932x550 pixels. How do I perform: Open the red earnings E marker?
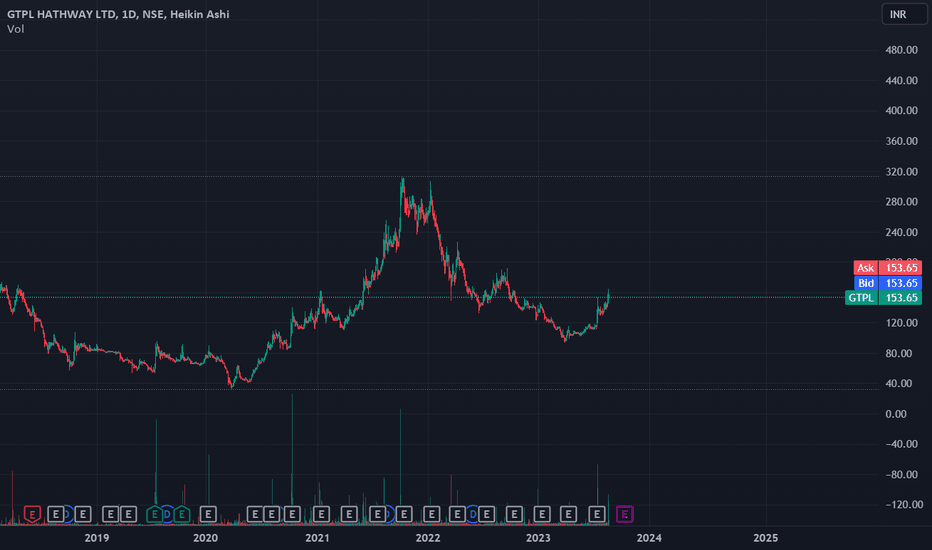[32, 514]
